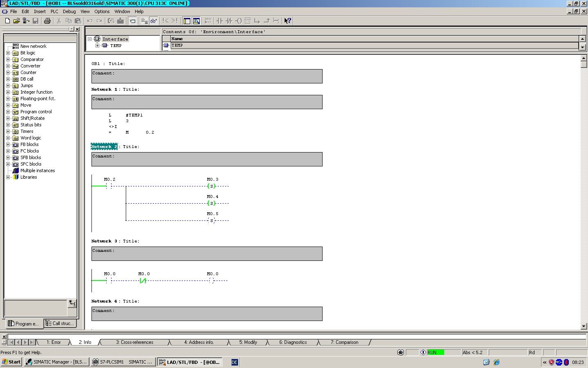Image resolution: width=588 pixels, height=368 pixels.
Task: Expand the Timers tree node
Action: point(8,131)
